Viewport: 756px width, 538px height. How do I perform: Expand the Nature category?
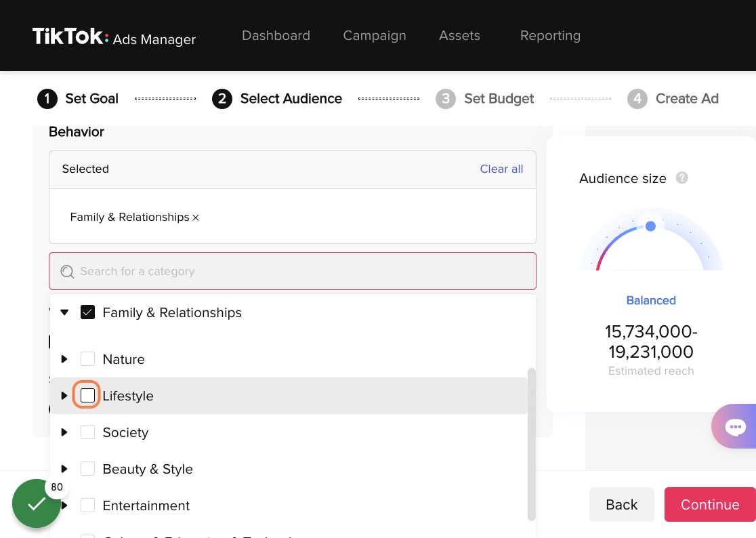[x=64, y=359]
